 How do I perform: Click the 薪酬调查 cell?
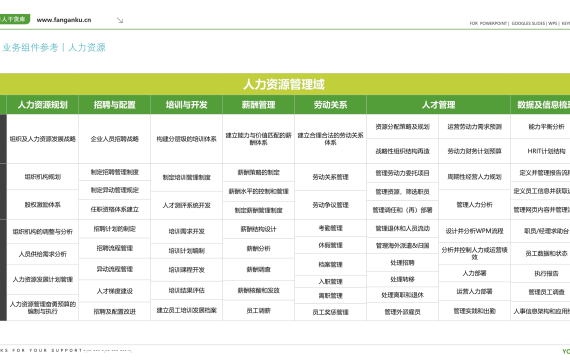click(258, 269)
